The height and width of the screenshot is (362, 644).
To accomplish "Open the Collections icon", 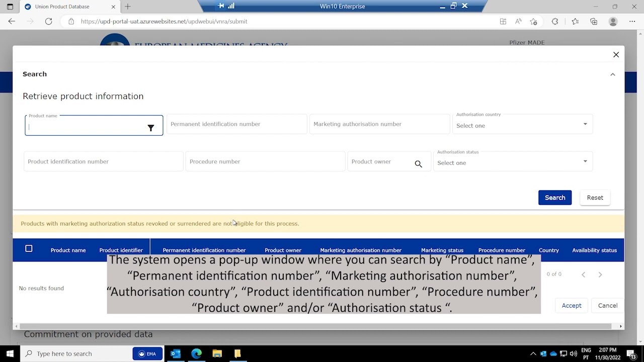I will coord(594,21).
